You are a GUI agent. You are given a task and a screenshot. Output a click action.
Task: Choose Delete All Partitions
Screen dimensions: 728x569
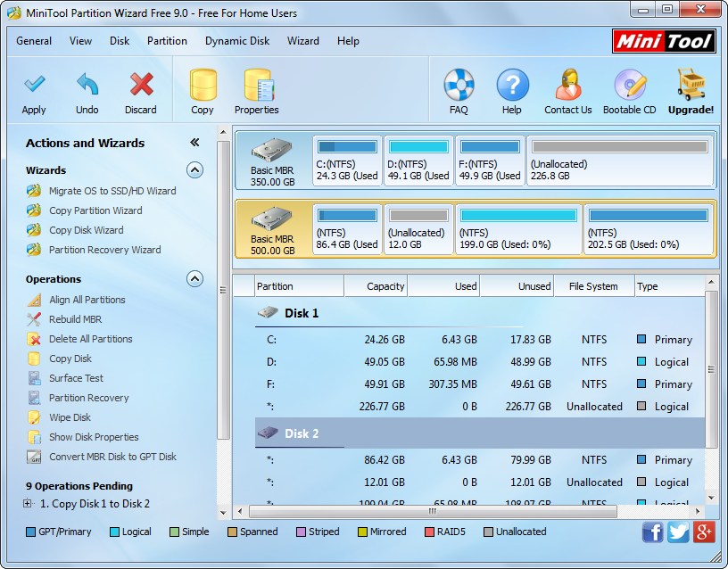[90, 339]
